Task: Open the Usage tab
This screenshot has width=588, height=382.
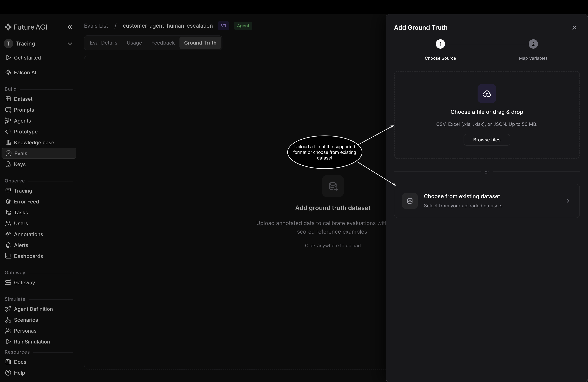Action: [x=134, y=43]
